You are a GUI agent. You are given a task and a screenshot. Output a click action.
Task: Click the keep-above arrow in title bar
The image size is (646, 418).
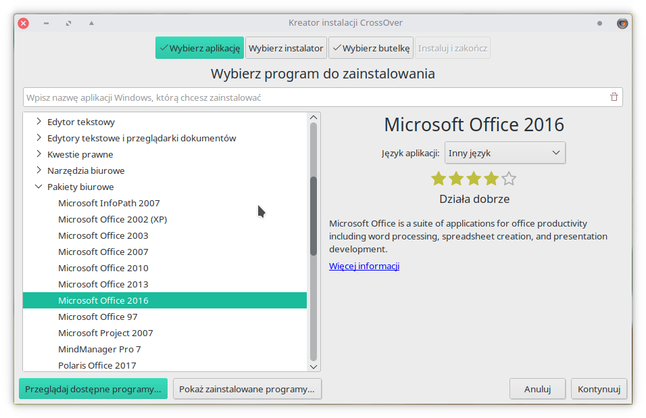pos(91,23)
